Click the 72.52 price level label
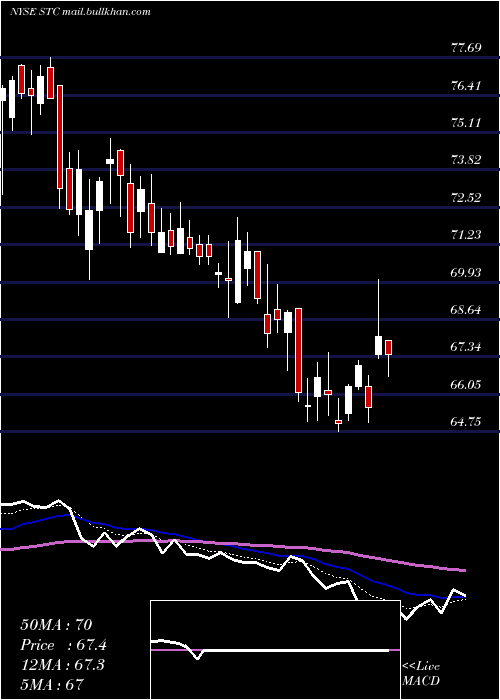The image size is (500, 700). (x=466, y=197)
